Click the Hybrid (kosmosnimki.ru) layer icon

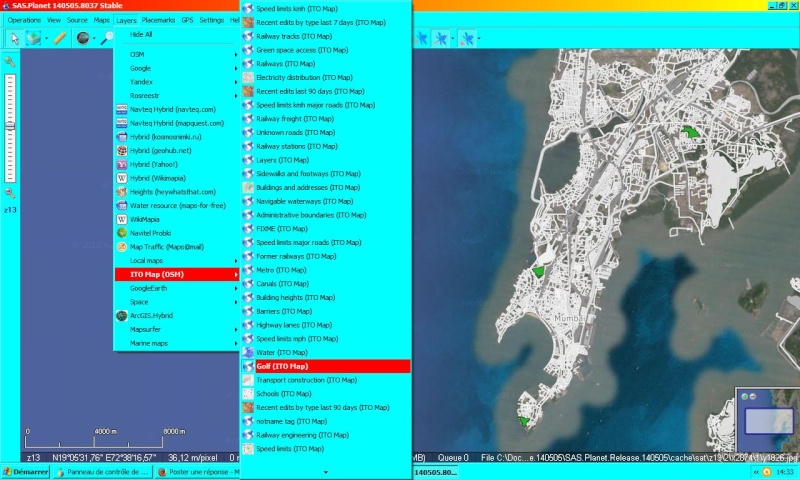click(121, 137)
